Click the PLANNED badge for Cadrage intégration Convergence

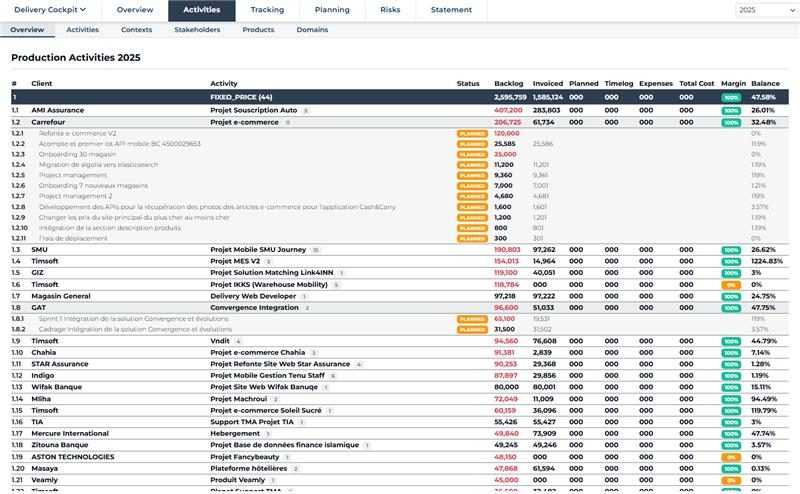(x=472, y=329)
